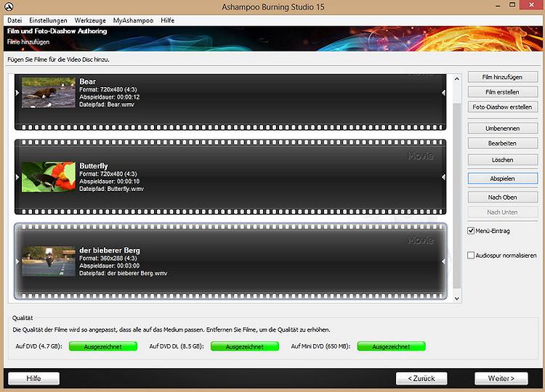Open the Werkzeuge menu
Viewport: 545px width, 392px height.
pyautogui.click(x=90, y=20)
